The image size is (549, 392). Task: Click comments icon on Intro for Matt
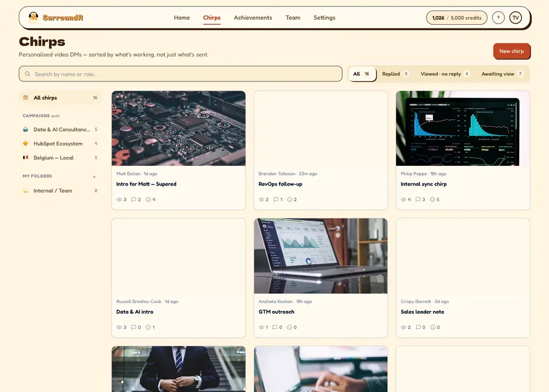pos(133,199)
